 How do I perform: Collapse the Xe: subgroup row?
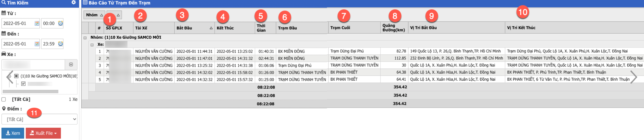pos(92,45)
